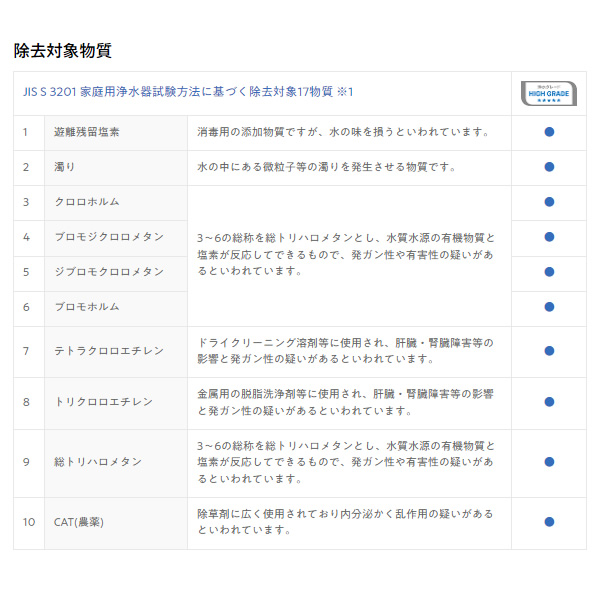Click the 除去対象物質 section heading
The width and height of the screenshot is (600, 600).
coord(62,49)
